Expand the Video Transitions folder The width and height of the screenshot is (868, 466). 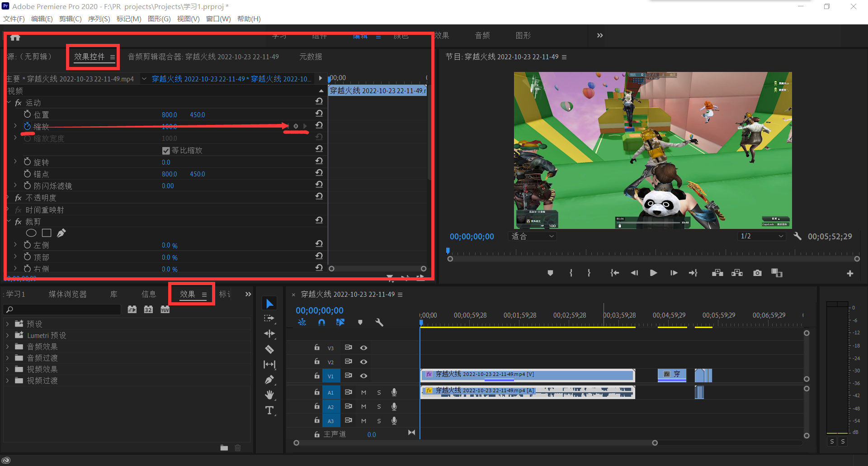click(7, 380)
